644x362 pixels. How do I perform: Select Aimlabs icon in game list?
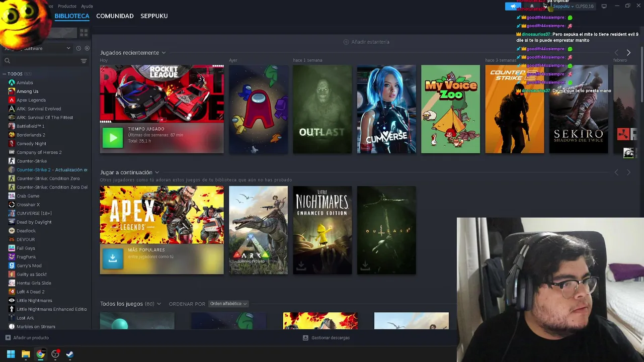[12, 82]
